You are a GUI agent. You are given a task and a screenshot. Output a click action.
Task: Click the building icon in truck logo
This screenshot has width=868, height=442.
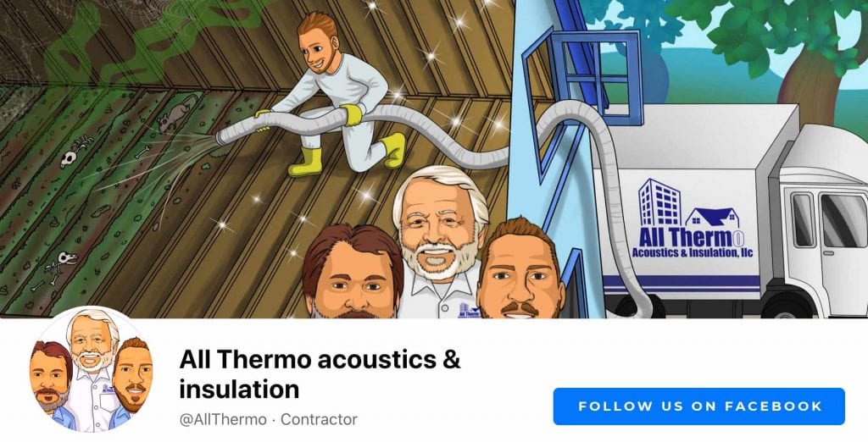(x=659, y=202)
